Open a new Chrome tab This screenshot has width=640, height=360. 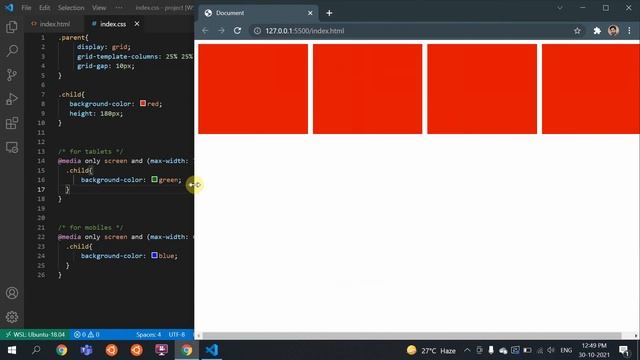click(329, 13)
